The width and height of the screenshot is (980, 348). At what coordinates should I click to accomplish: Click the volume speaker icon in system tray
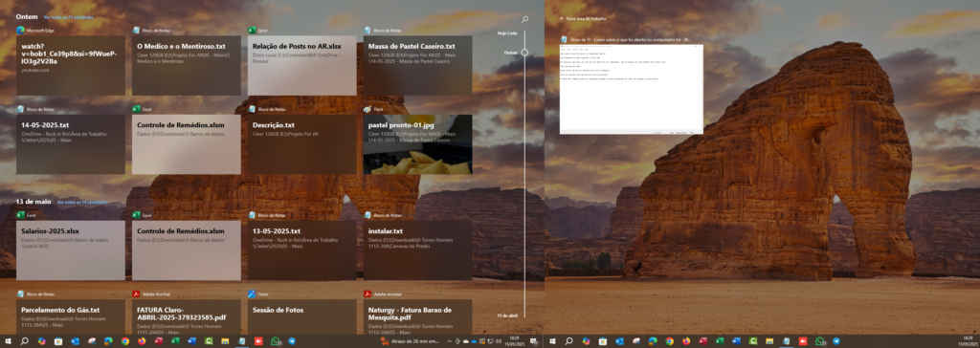[499, 341]
